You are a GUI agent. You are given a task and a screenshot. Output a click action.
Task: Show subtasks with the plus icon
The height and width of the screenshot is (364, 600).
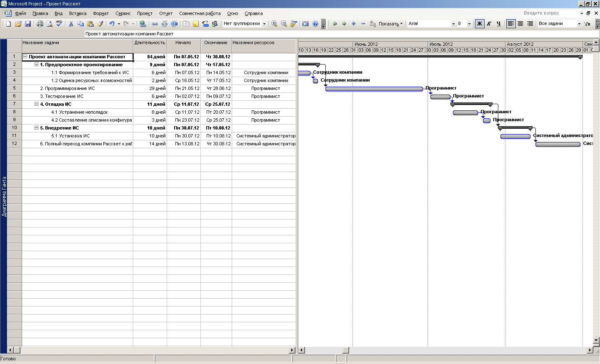tap(354, 24)
